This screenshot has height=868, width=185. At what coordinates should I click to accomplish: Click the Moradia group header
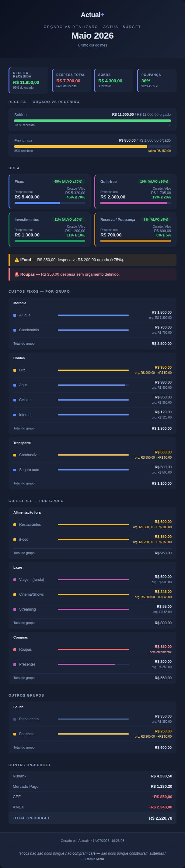(x=19, y=303)
